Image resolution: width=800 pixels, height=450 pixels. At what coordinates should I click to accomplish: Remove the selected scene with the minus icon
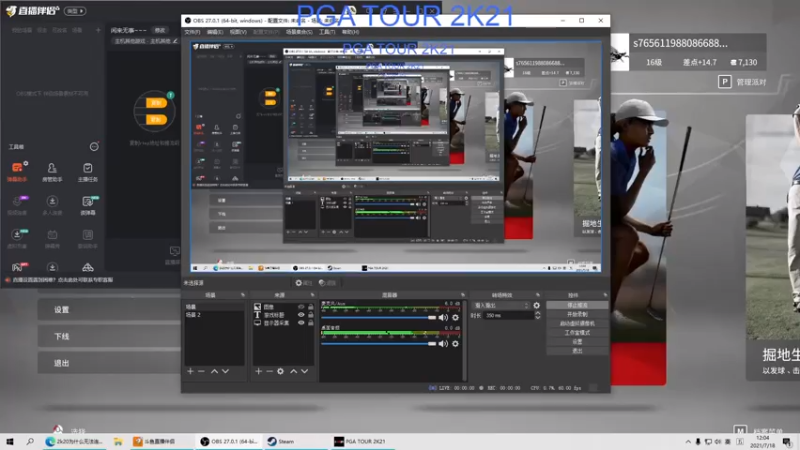[201, 371]
